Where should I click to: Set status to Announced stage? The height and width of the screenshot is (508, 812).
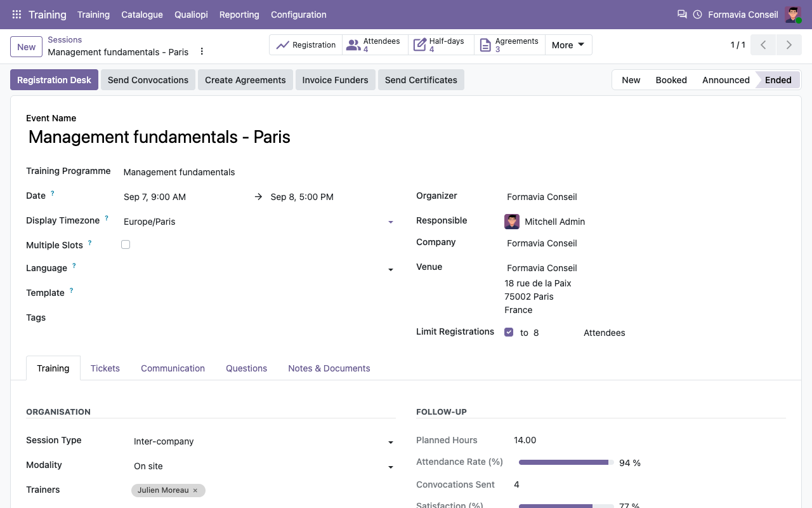pos(726,80)
